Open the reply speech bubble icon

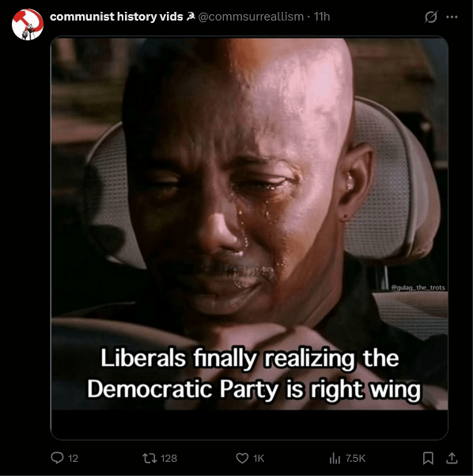[x=57, y=458]
